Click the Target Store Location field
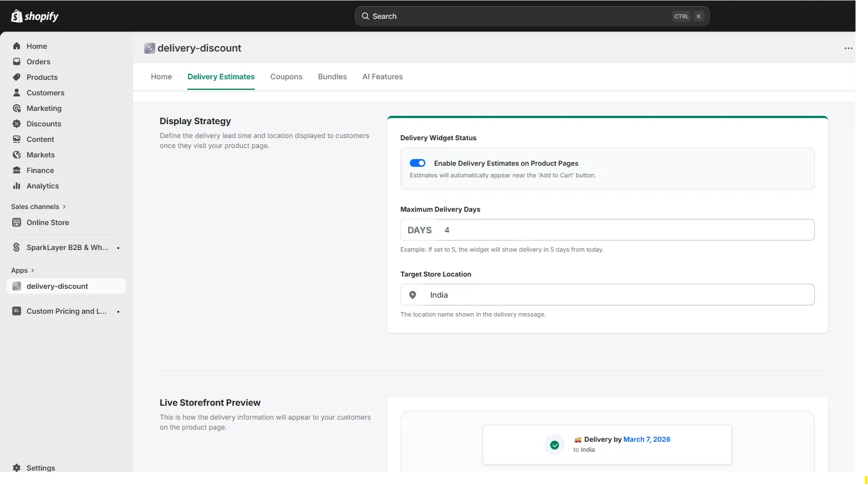The height and width of the screenshot is (485, 868). (618, 295)
